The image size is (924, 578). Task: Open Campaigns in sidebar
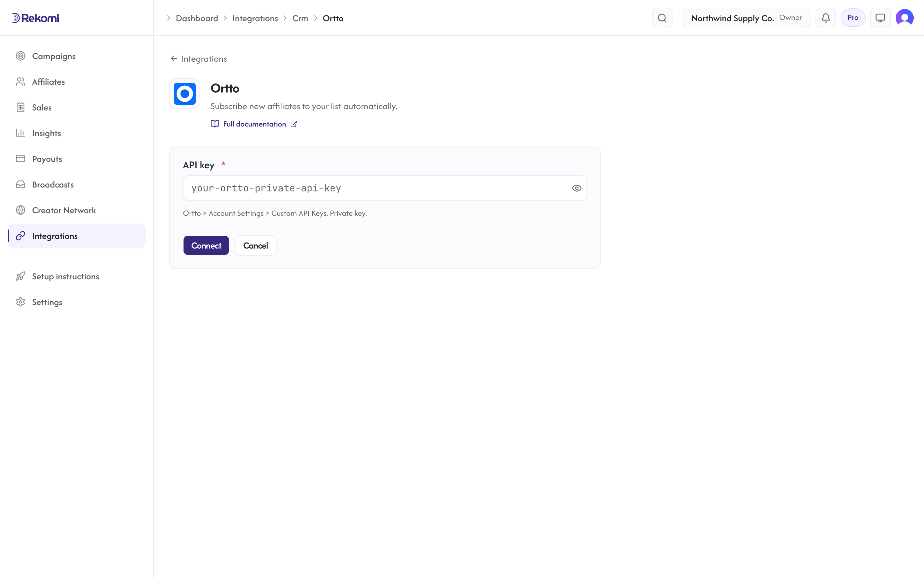click(x=76, y=56)
